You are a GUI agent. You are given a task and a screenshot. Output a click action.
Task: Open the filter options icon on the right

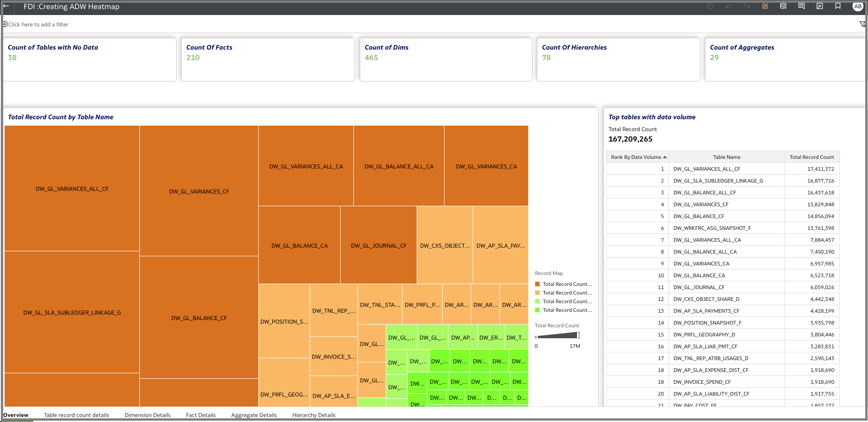(x=863, y=24)
